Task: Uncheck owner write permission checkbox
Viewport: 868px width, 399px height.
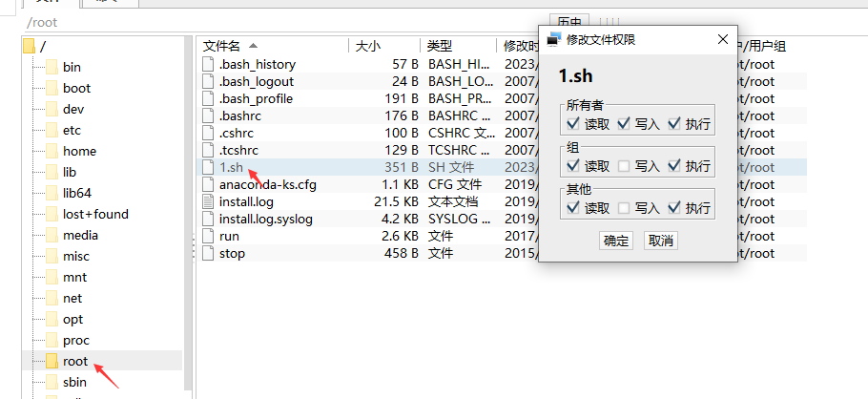Action: click(624, 124)
